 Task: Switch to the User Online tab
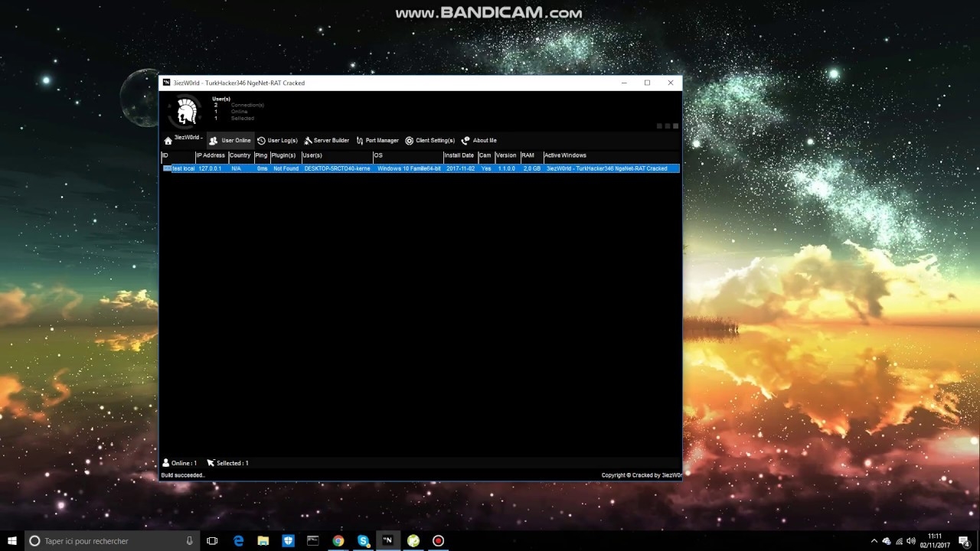(230, 141)
